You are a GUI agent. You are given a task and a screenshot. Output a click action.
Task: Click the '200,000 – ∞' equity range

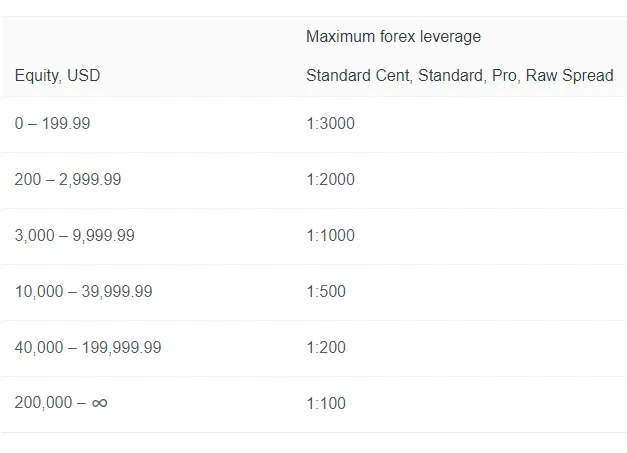coord(61,403)
